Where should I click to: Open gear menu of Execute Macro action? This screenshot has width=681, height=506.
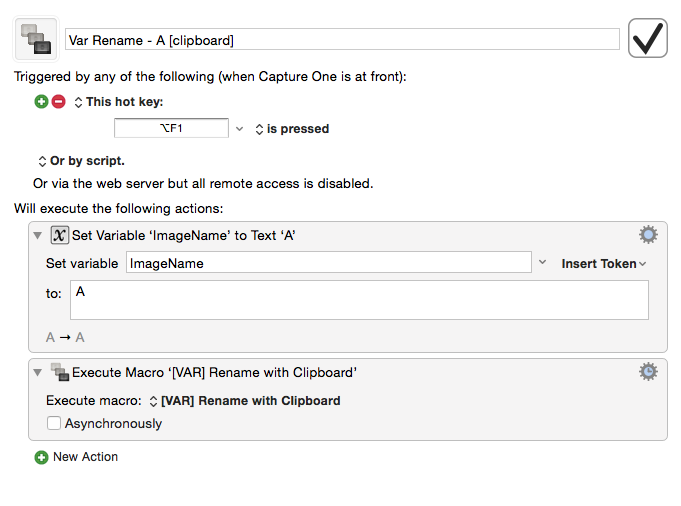pyautogui.click(x=648, y=372)
